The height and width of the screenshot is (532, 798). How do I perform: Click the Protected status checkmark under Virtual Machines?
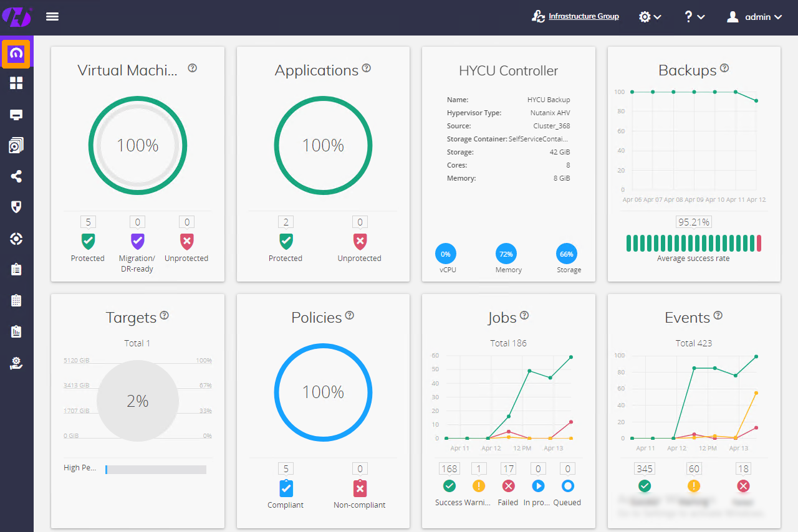point(87,240)
